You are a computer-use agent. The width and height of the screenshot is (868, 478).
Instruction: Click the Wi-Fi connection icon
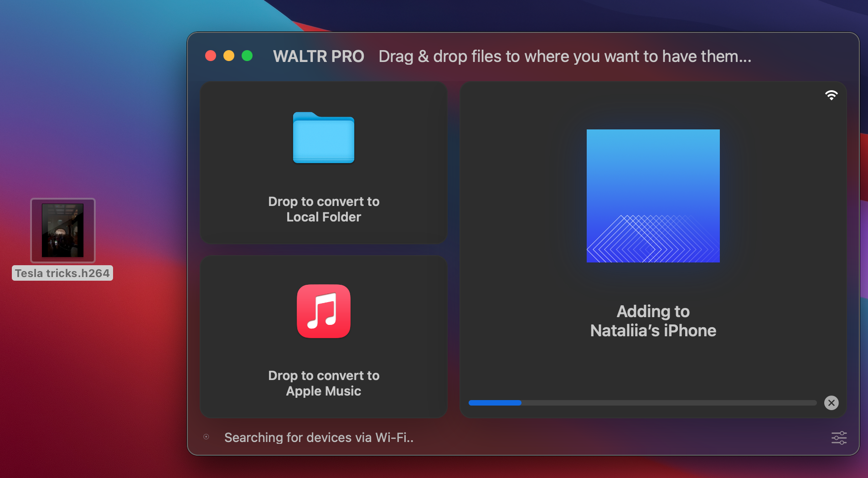(831, 95)
